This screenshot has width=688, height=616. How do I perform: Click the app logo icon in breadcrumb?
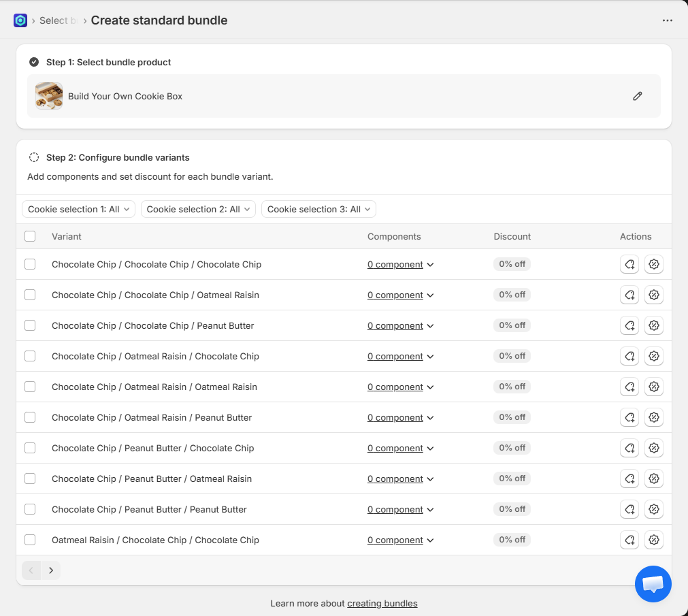pyautogui.click(x=20, y=20)
